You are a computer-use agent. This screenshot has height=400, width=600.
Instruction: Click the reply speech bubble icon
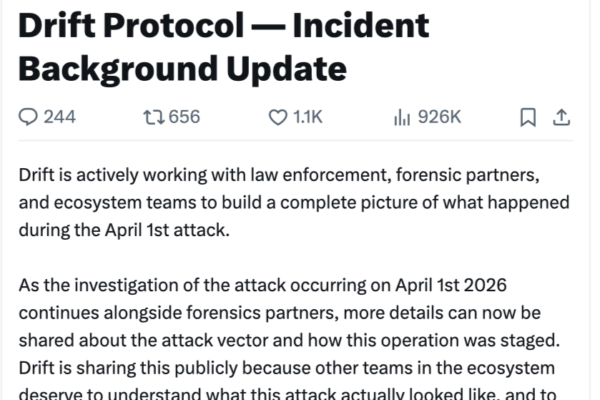pyautogui.click(x=28, y=117)
